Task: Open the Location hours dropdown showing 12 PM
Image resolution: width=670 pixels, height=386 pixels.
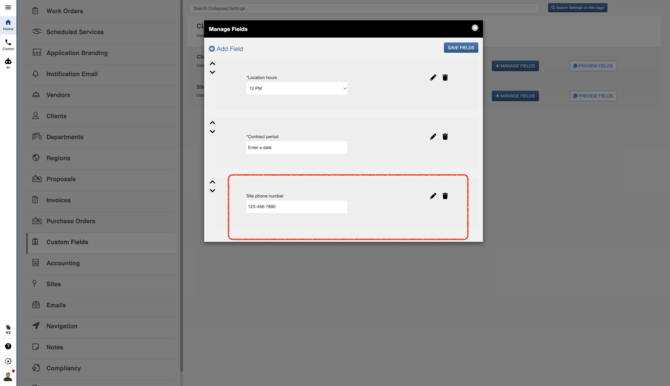Action: pos(297,88)
